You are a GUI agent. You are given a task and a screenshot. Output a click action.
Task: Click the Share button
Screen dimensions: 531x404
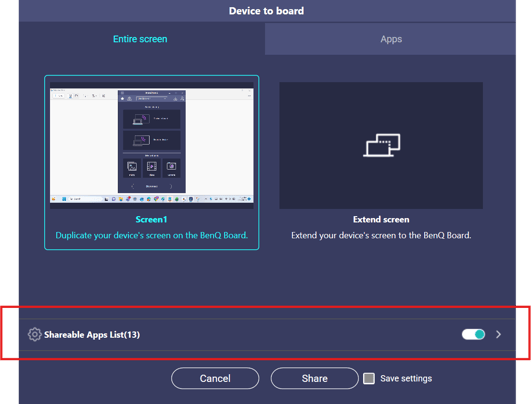[314, 378]
